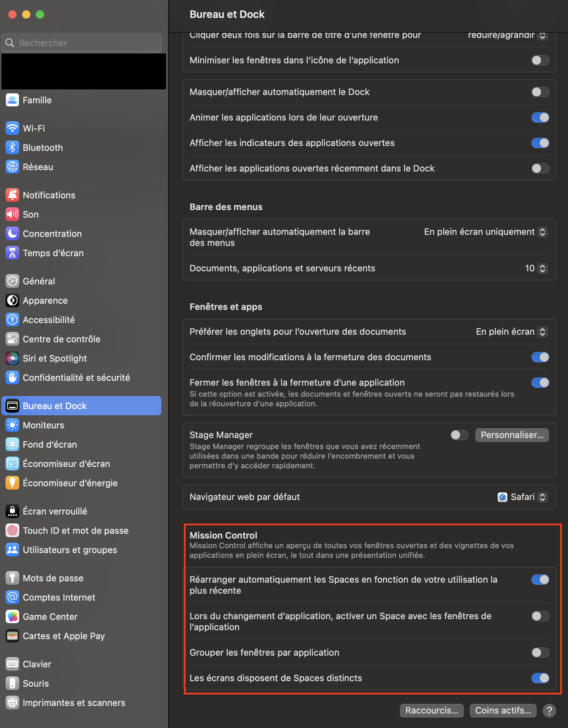This screenshot has height=728, width=568.
Task: Click the 'Navigateur web par défaut' label
Action: point(245,497)
